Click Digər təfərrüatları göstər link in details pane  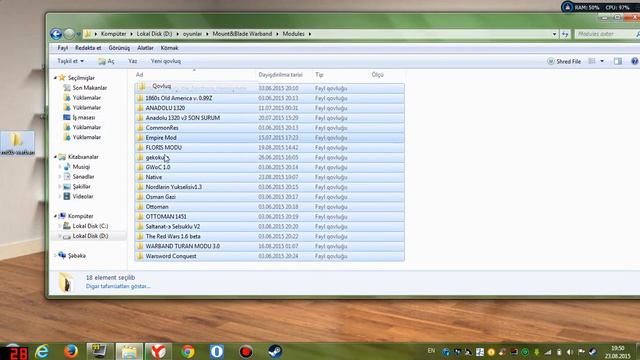coord(118,286)
